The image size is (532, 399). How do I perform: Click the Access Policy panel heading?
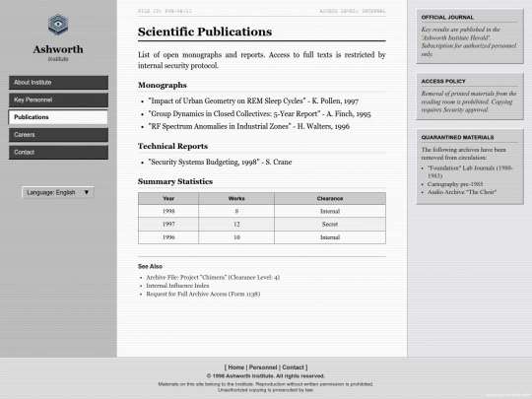coord(443,82)
